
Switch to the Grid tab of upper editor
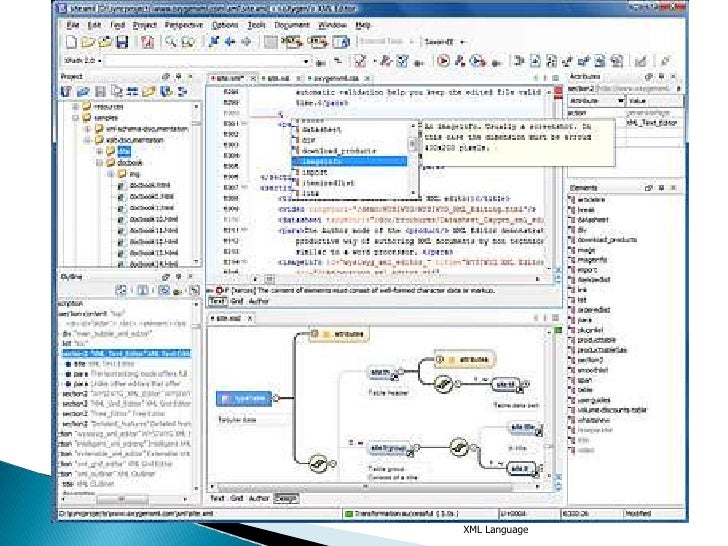[x=236, y=300]
